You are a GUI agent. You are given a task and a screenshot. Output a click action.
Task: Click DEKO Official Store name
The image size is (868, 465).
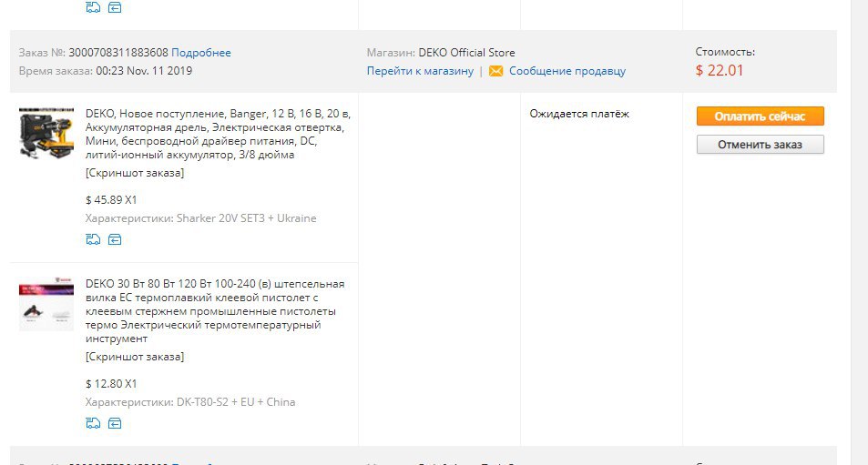point(466,53)
